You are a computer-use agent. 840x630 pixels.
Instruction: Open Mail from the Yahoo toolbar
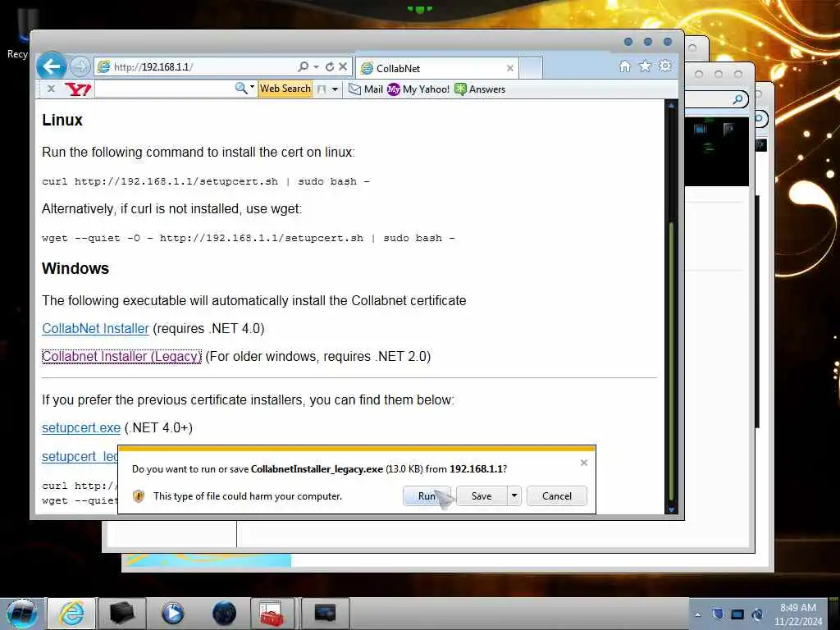pyautogui.click(x=366, y=89)
